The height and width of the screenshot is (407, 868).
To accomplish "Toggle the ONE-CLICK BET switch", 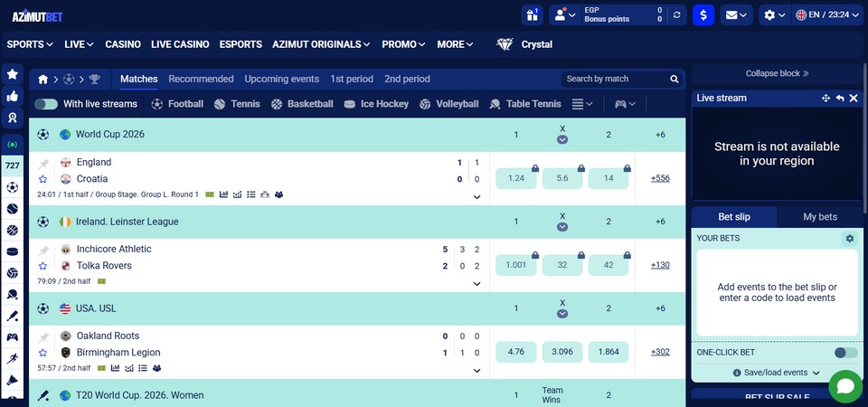I will (x=845, y=353).
